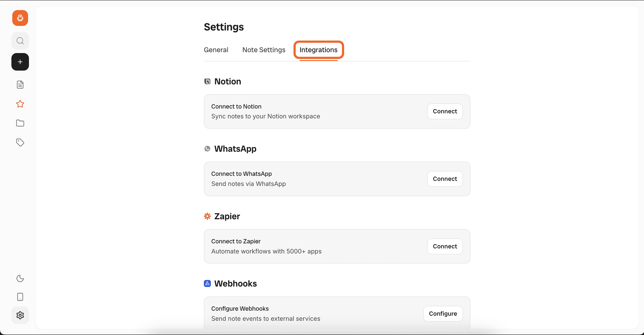Toggle dark mode with moon icon

pos(20,278)
